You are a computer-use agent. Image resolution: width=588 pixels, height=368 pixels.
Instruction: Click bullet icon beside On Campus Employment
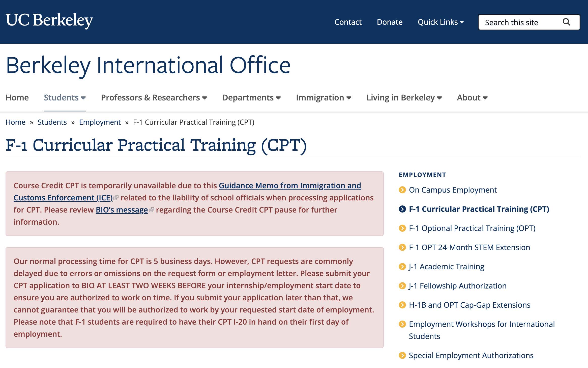[x=402, y=190]
